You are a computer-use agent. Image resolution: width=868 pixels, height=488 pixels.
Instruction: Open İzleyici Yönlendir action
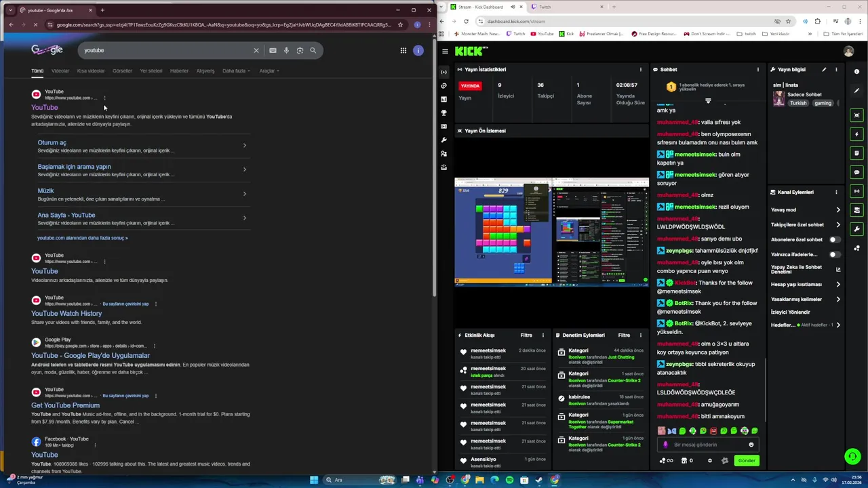790,312
